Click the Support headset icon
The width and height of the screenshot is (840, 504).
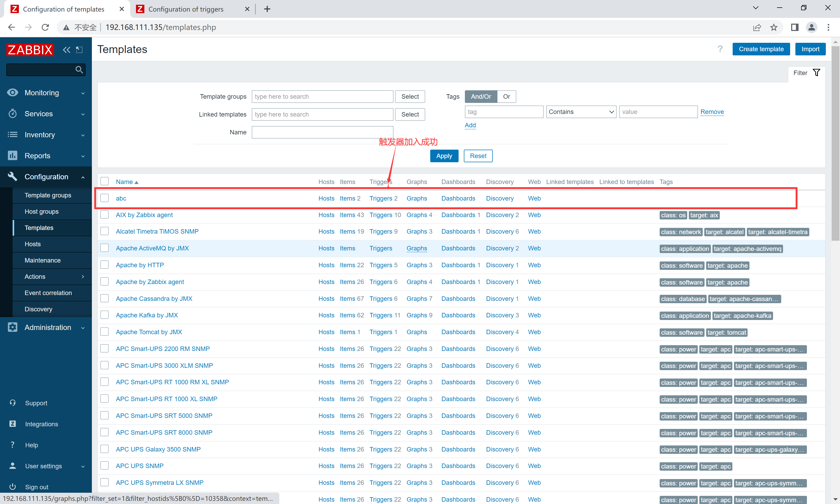13,403
